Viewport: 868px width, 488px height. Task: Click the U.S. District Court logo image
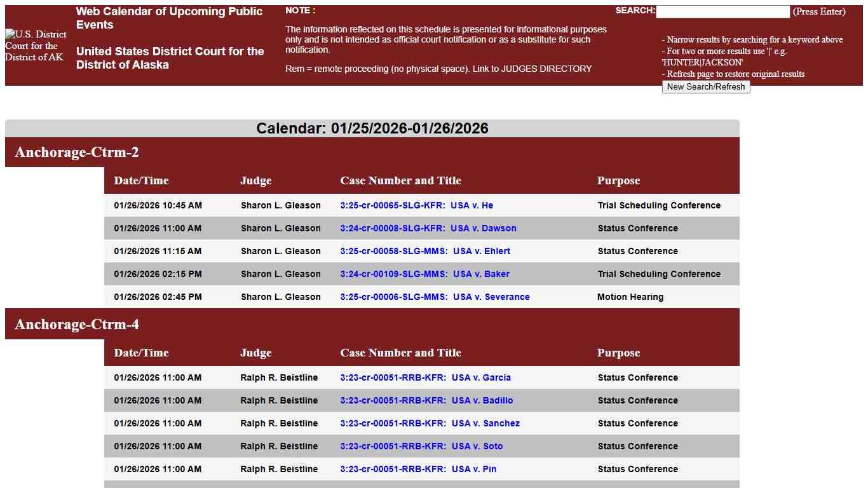(36, 46)
